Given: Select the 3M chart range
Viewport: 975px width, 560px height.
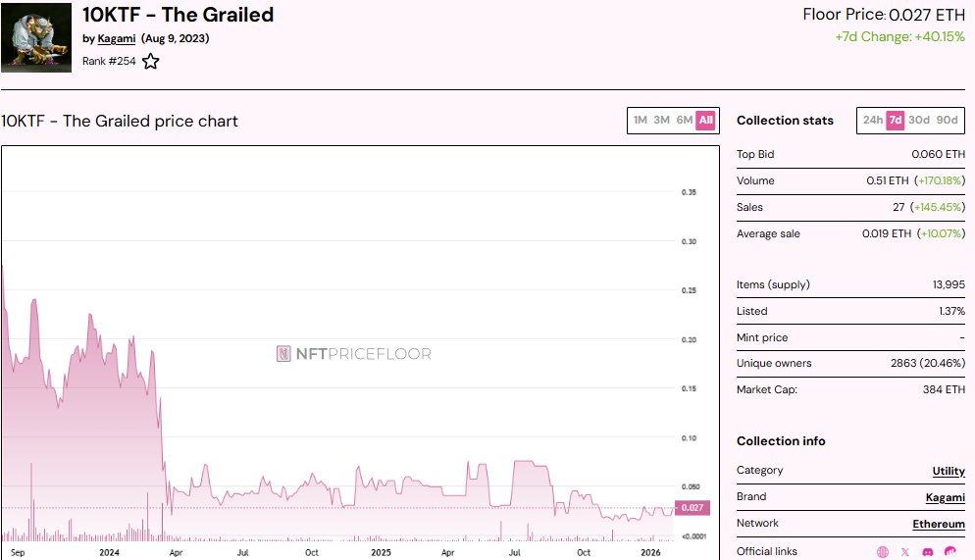Looking at the screenshot, I should click(x=661, y=120).
